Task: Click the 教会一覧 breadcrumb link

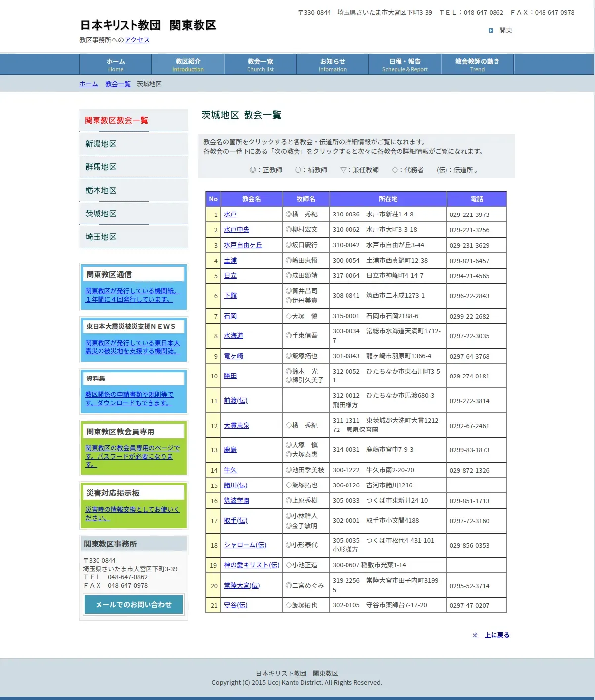Action: (x=118, y=84)
